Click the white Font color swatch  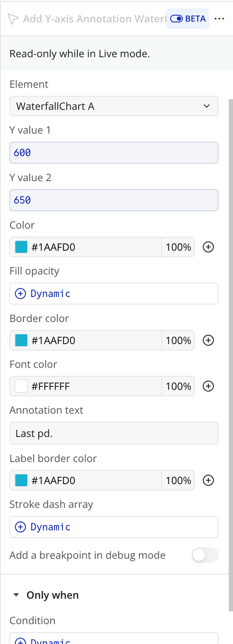click(21, 386)
